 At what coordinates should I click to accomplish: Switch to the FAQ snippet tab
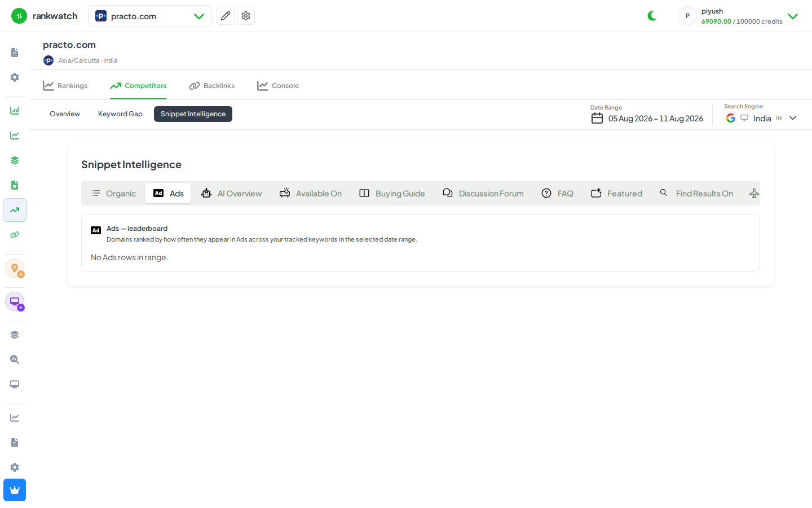pos(557,193)
